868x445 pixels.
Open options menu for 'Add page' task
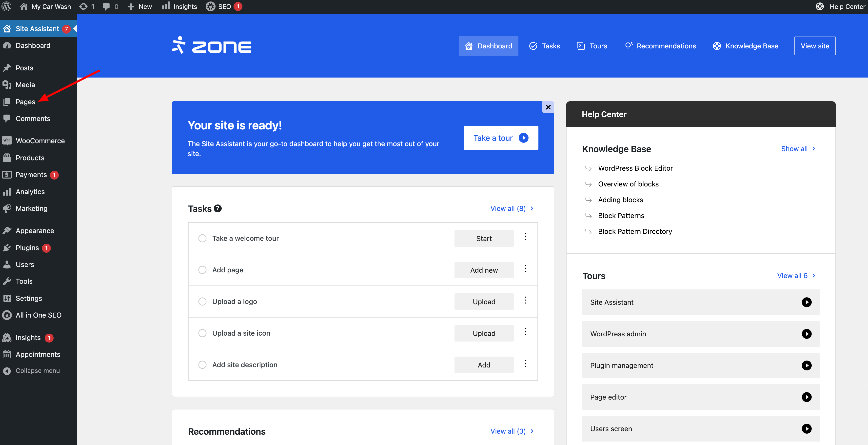(525, 269)
